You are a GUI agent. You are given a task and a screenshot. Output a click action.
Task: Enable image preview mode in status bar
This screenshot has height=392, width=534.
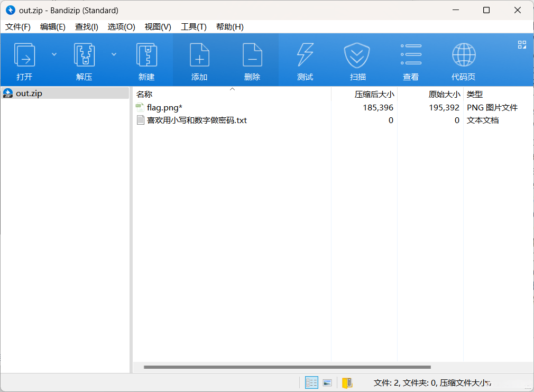327,382
